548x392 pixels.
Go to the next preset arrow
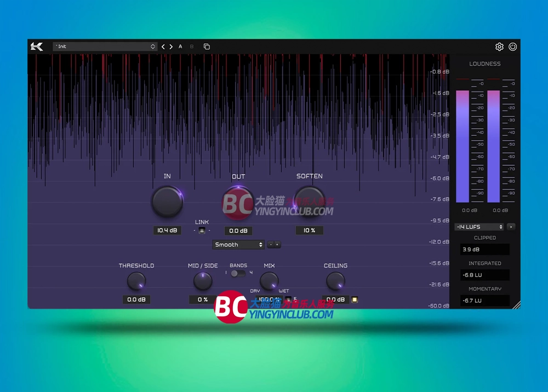[171, 47]
